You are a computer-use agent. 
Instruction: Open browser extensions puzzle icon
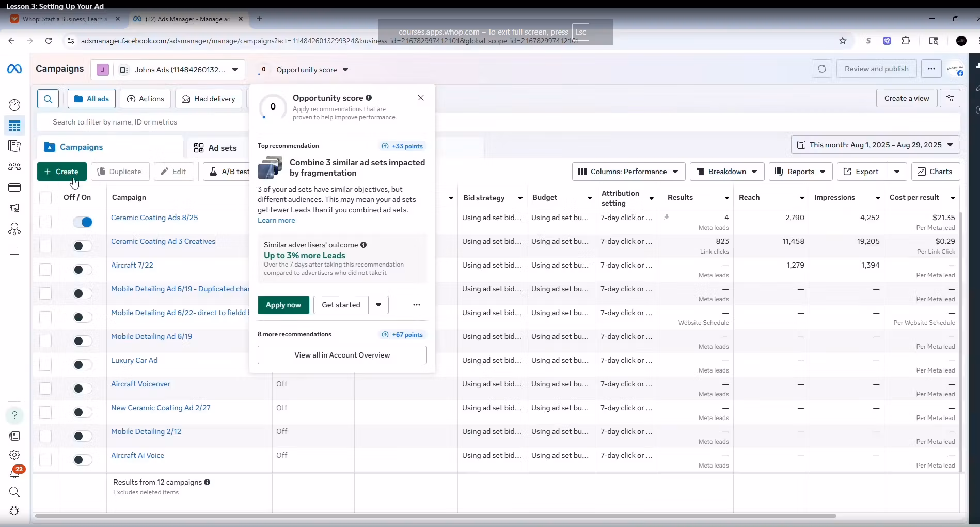(906, 41)
